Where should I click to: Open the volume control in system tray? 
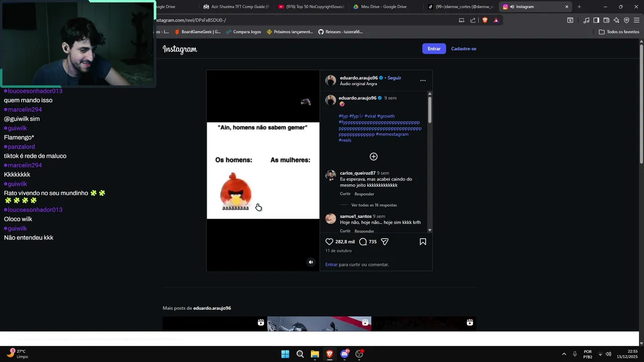point(608,354)
